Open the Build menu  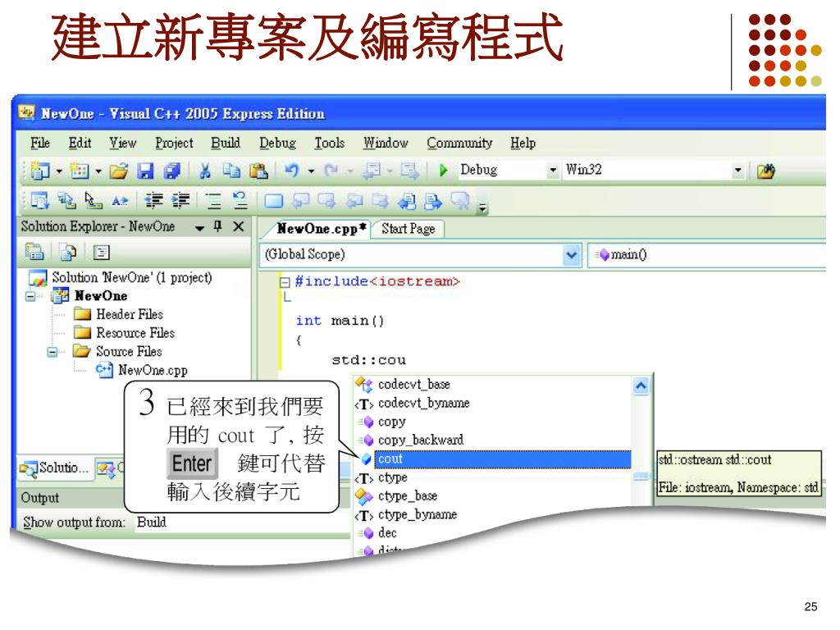tap(226, 143)
